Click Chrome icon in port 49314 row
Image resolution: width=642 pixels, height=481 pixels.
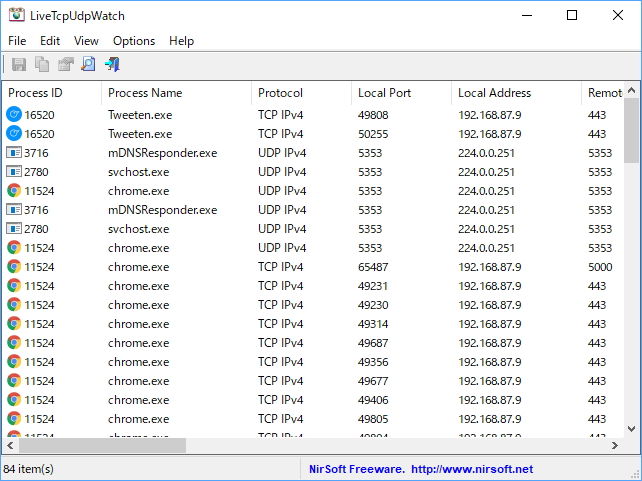click(14, 323)
